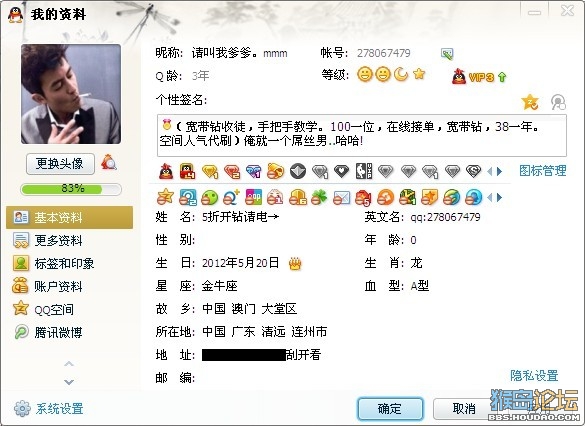Screen dimensions: 585x426
Task: Click the gray magnifier person icon beside signature
Action: (558, 102)
